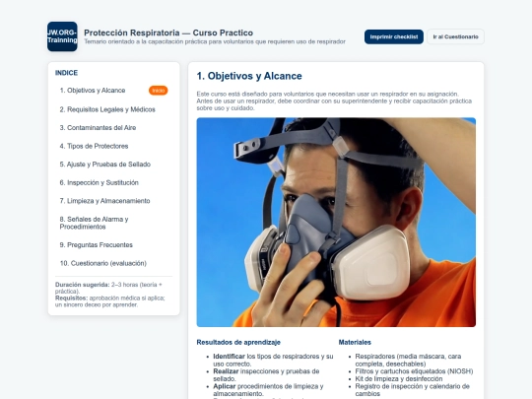The height and width of the screenshot is (399, 532).
Task: Click Requisitos note in sidebar
Action: (110, 301)
